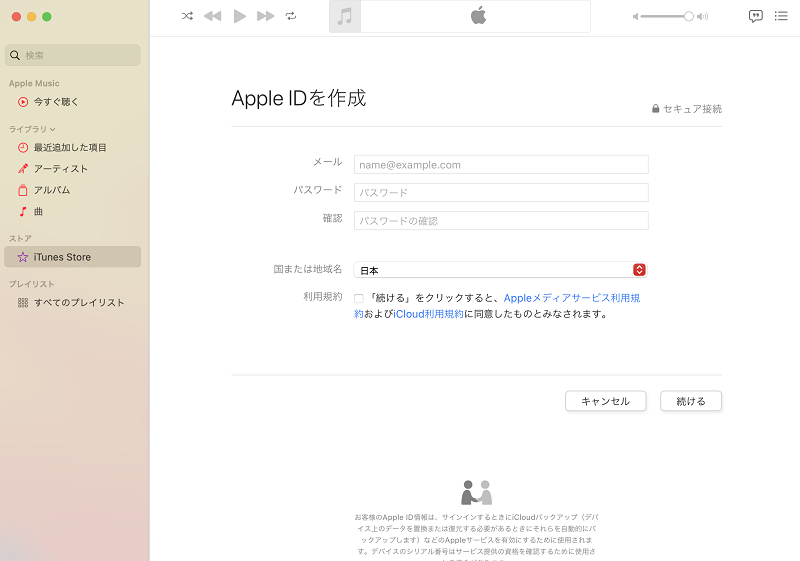Click the パスワード input field

coord(501,193)
